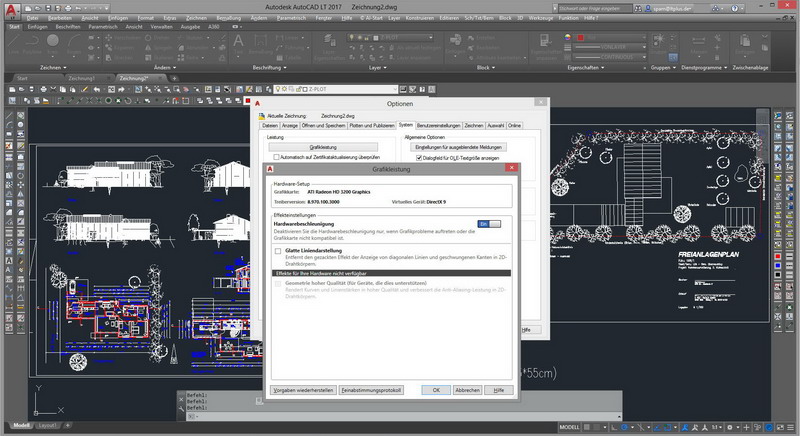Switch to Öffnen und Speichern tab
The width and height of the screenshot is (800, 436).
[323, 125]
